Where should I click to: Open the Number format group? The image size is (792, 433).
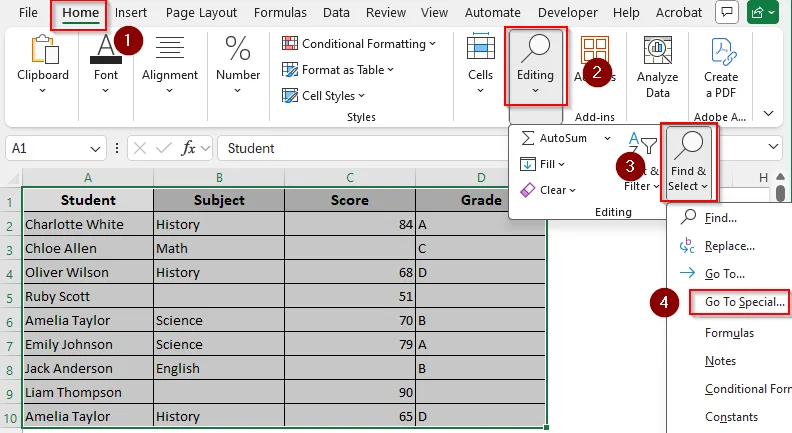[x=237, y=64]
